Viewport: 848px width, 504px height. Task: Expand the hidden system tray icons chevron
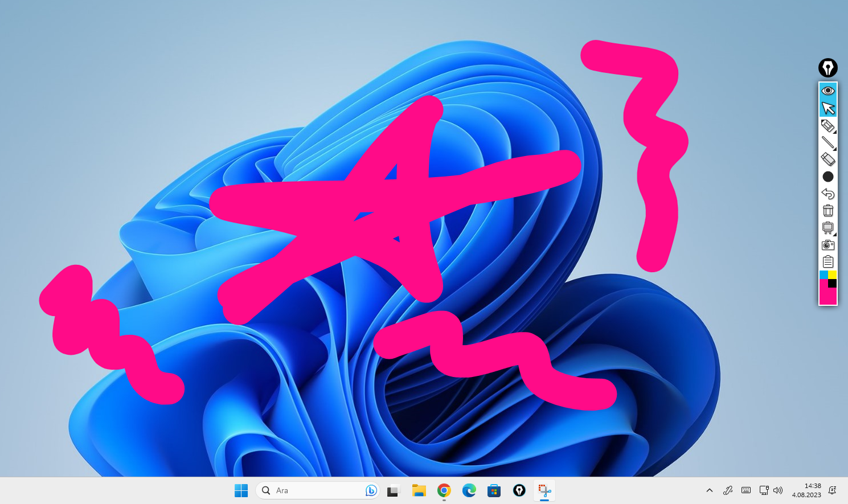click(x=710, y=490)
